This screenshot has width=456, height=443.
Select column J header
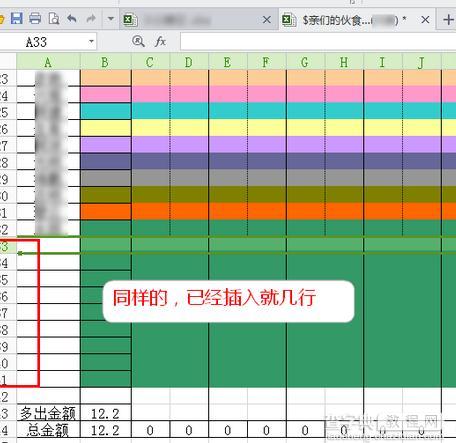(422, 62)
